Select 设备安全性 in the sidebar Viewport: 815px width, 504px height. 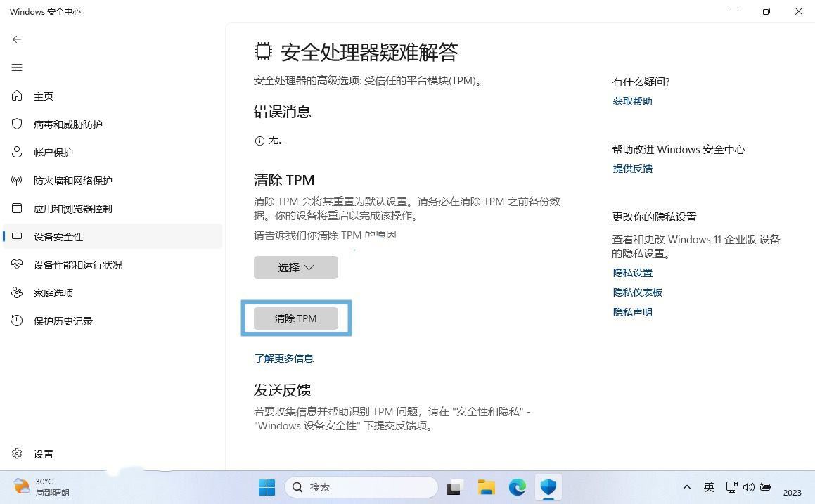click(58, 237)
